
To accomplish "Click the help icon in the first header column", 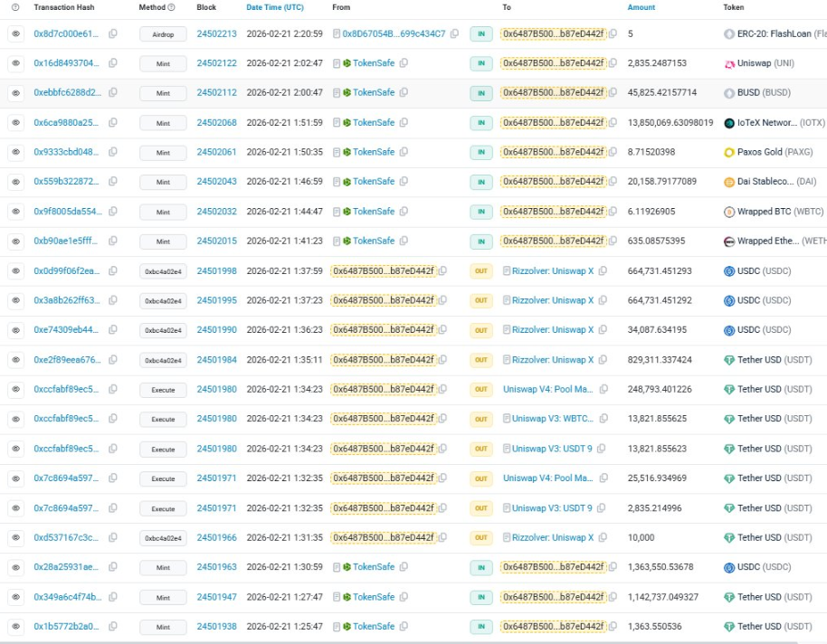I will pyautogui.click(x=15, y=7).
